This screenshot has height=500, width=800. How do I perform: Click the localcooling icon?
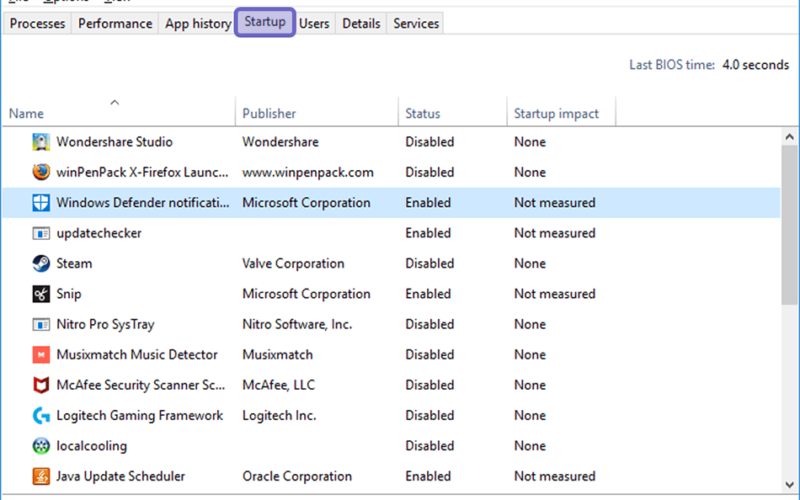click(41, 446)
